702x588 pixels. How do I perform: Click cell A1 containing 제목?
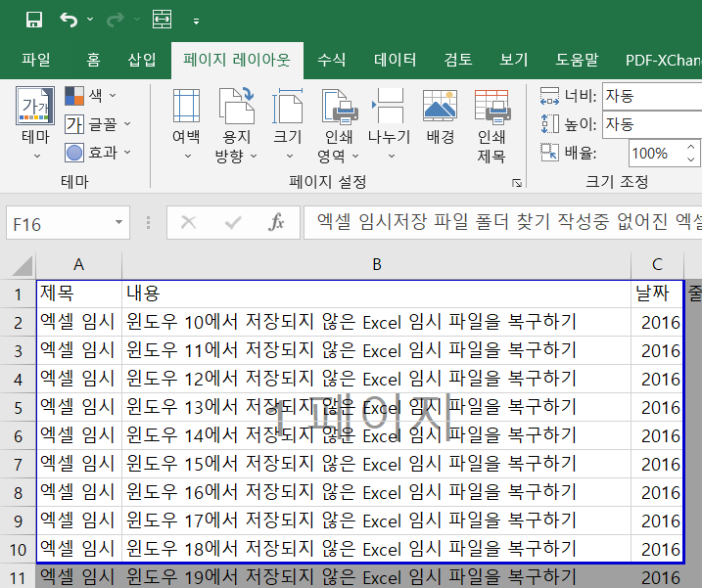[x=78, y=294]
